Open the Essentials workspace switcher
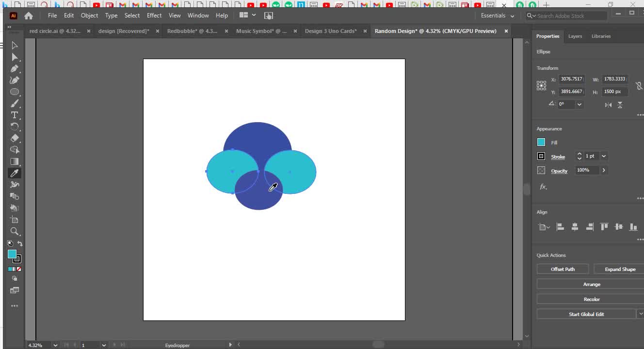Image resolution: width=644 pixels, height=349 pixels. click(498, 16)
